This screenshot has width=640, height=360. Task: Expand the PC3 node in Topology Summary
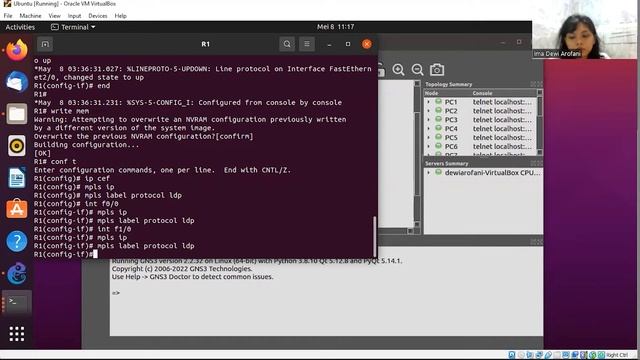point(429,120)
